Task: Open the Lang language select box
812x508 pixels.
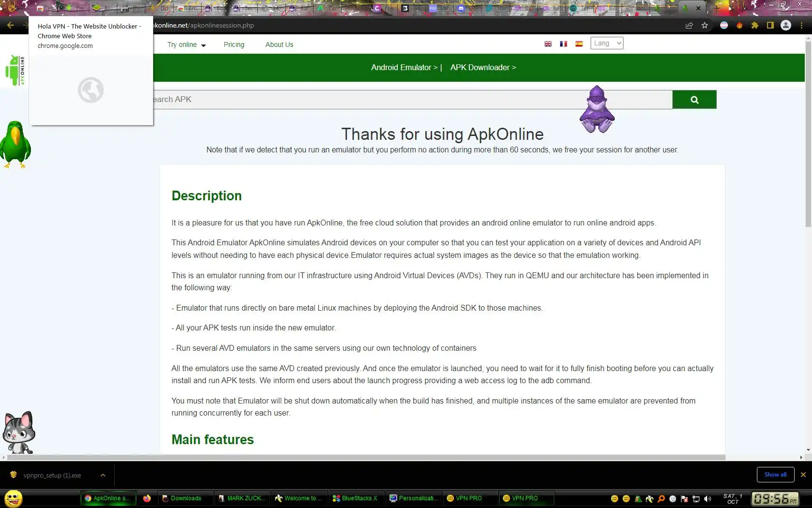Action: 607,43
